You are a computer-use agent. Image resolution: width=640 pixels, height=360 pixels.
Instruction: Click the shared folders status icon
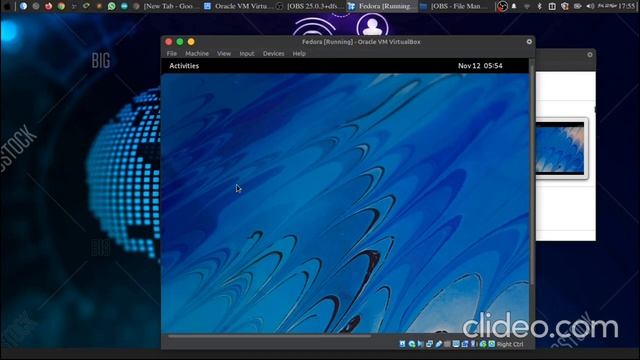(x=447, y=344)
